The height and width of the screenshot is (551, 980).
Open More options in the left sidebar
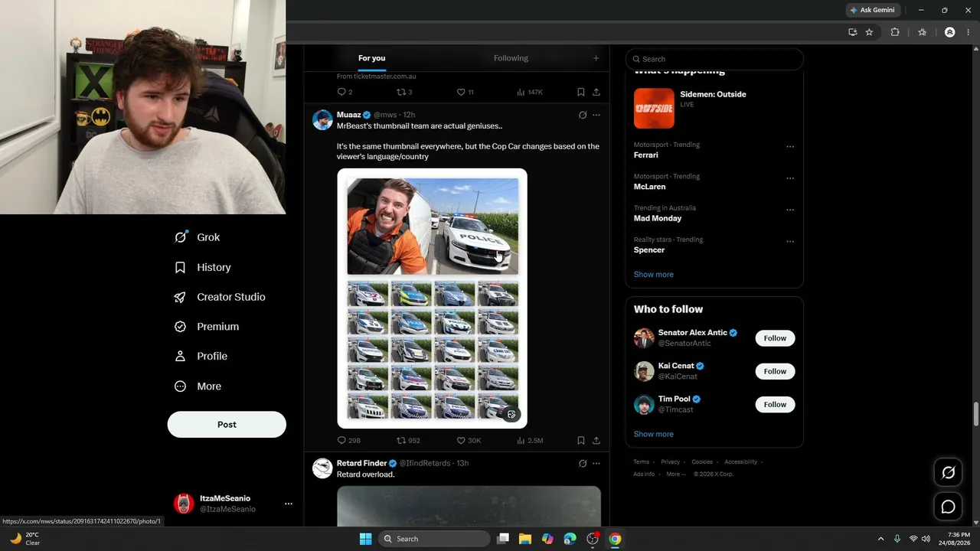198,386
